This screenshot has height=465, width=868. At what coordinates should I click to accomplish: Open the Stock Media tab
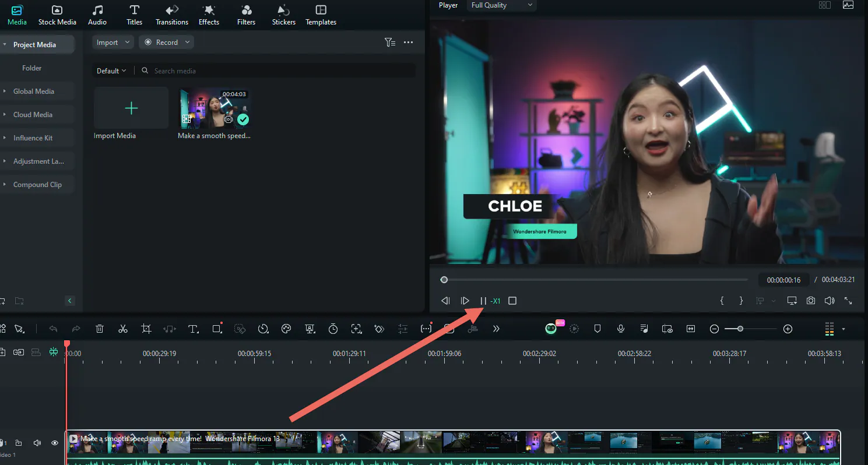tap(57, 15)
